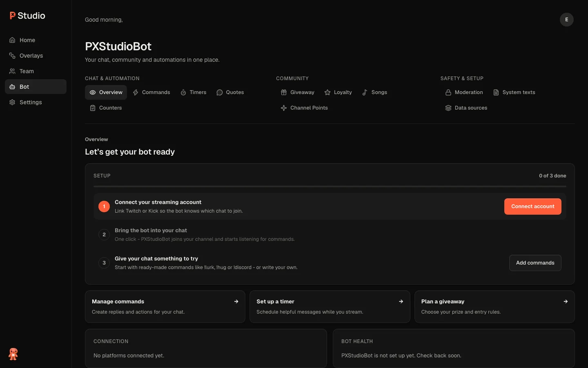Click the Add commands button

(x=535, y=263)
